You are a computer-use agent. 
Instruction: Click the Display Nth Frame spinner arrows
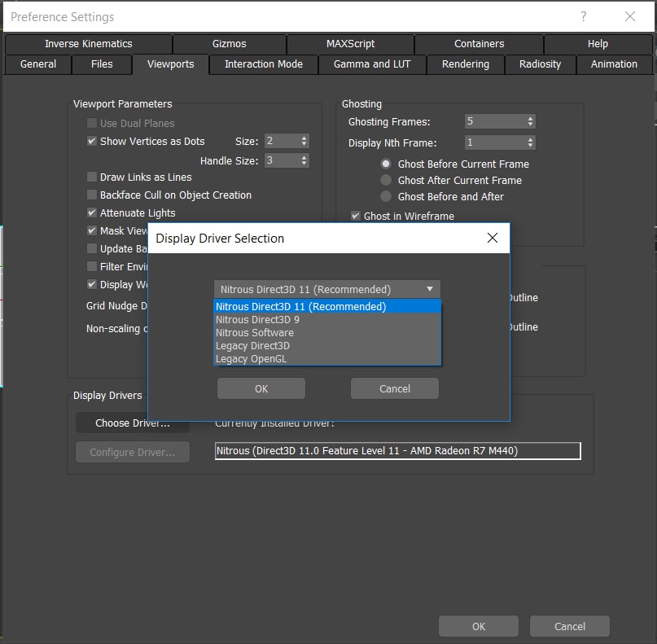click(531, 142)
